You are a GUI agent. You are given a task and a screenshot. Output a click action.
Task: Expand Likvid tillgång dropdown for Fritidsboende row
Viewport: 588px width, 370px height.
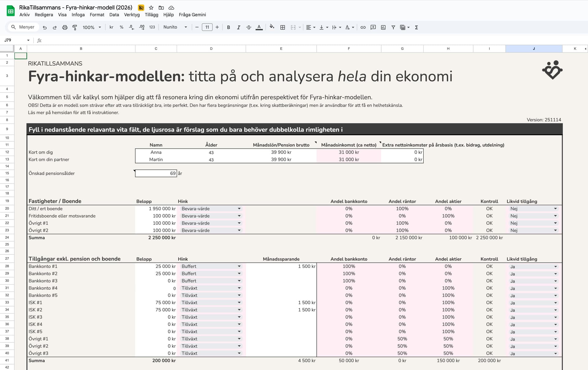pyautogui.click(x=555, y=216)
